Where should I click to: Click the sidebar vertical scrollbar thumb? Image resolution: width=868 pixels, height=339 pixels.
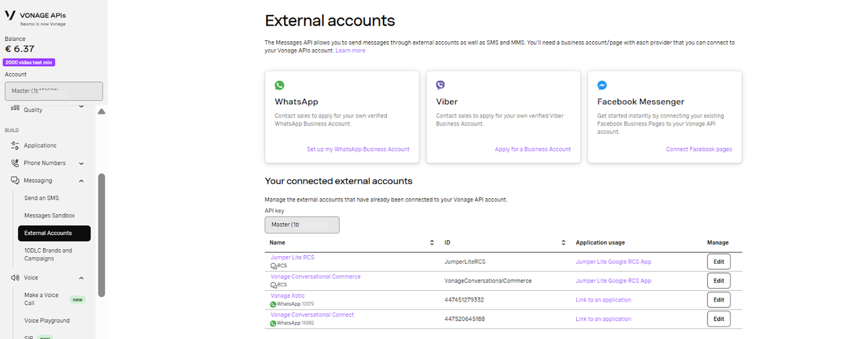pyautogui.click(x=101, y=235)
